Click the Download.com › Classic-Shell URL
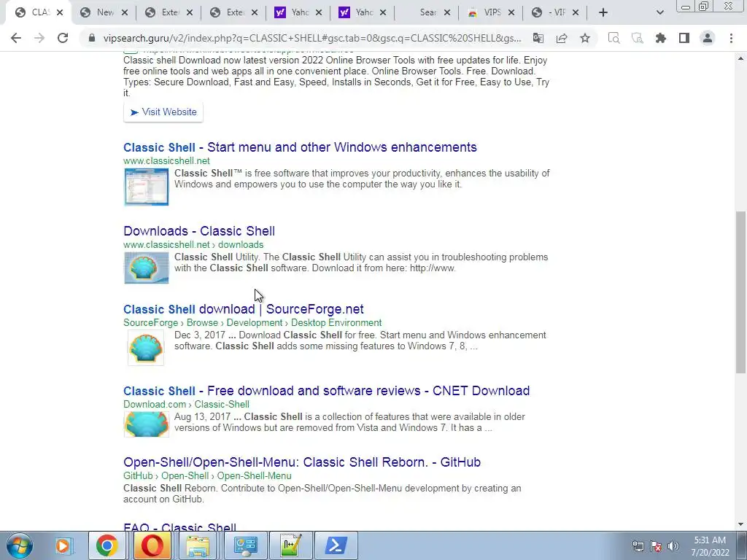Screen dimensions: 747x560 coord(186,404)
